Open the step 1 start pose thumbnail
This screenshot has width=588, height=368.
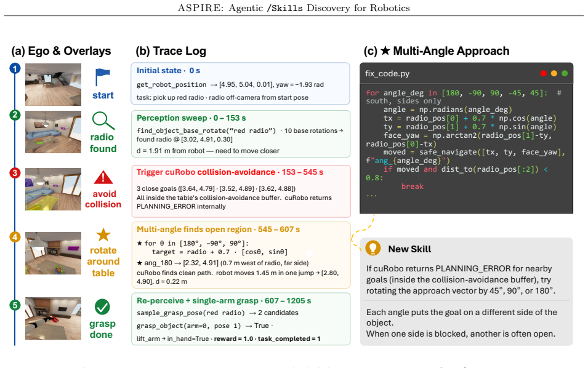click(x=53, y=85)
